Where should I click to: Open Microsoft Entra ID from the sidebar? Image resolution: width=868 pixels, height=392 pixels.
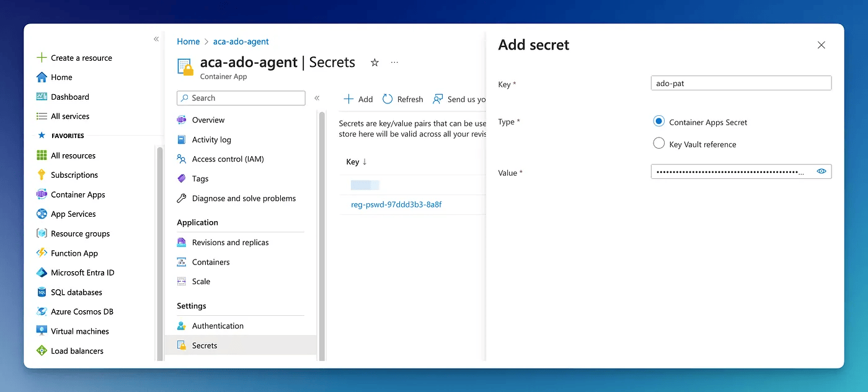coord(83,272)
